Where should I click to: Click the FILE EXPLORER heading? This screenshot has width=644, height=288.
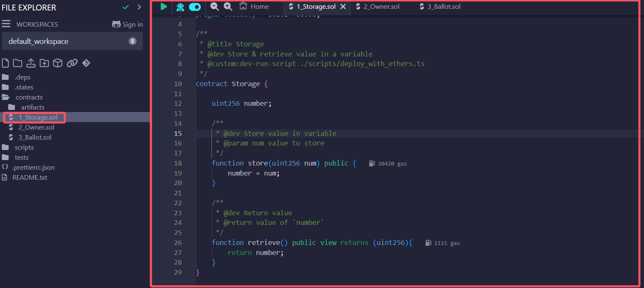pos(29,8)
